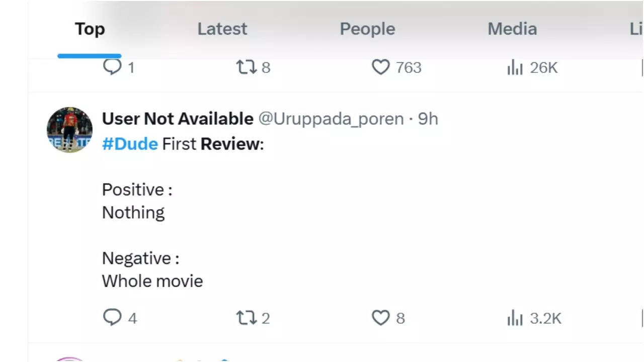The width and height of the screenshot is (644, 362).
Task: Reply to the #Dude First Review tweet
Action: [112, 317]
